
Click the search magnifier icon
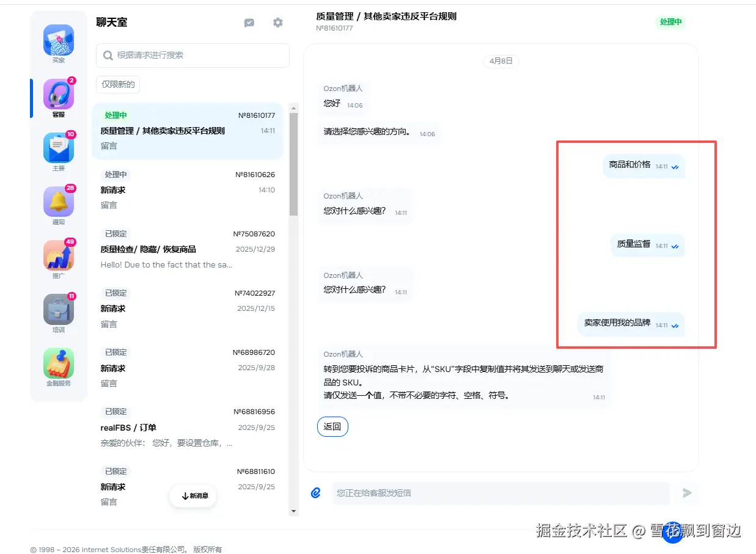[108, 56]
